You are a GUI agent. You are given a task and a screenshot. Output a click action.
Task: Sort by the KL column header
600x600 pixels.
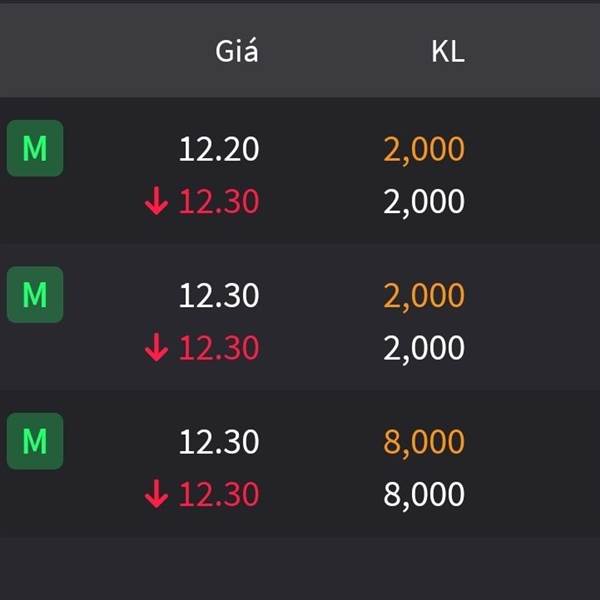coord(447,52)
